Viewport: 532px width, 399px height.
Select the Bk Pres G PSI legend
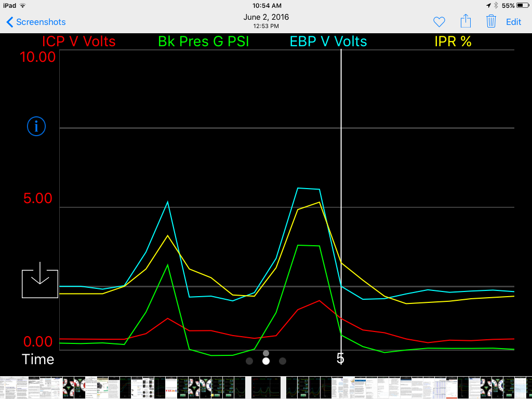pyautogui.click(x=204, y=42)
